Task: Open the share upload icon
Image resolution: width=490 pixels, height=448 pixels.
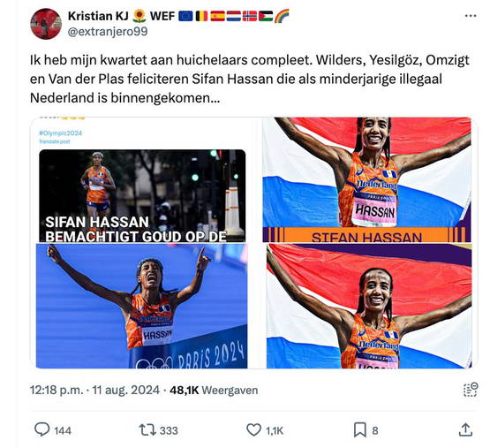Action: click(465, 429)
